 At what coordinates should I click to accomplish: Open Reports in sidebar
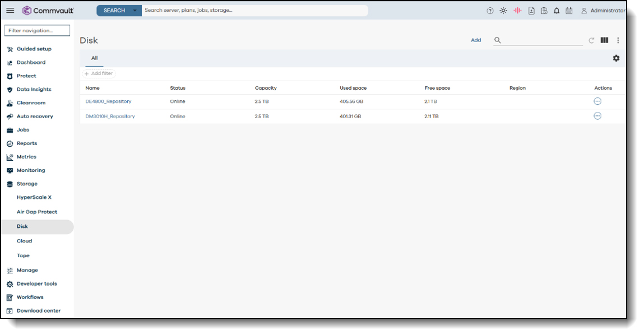click(27, 143)
